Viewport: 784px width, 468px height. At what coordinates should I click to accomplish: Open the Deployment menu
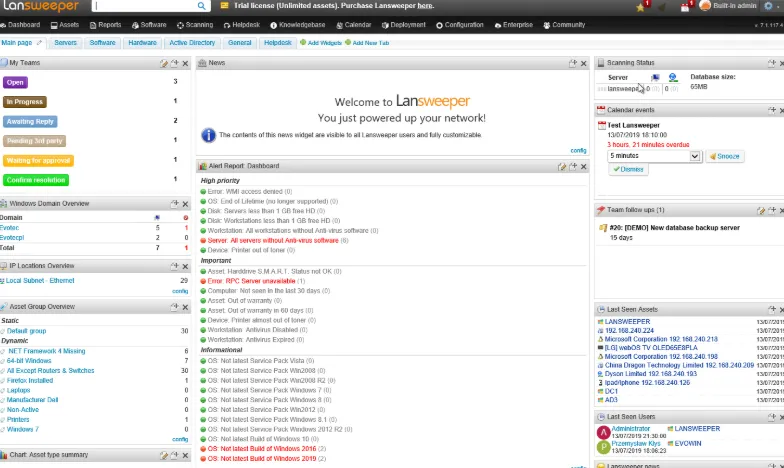point(404,25)
